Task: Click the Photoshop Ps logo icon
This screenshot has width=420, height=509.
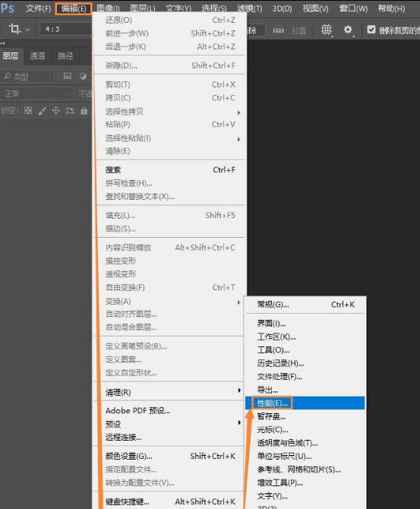Action: tap(8, 8)
